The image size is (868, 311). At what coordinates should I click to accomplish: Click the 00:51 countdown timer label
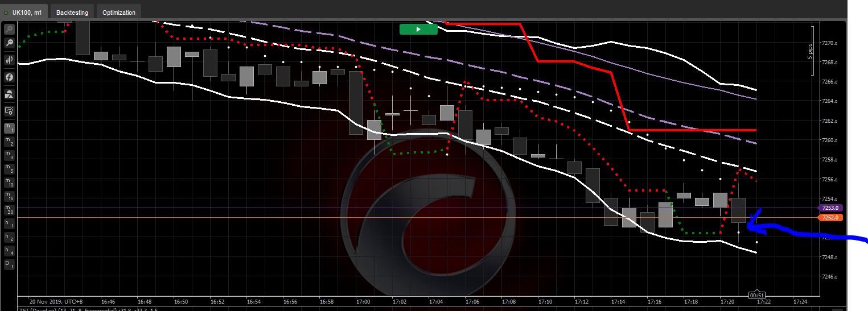pos(757,295)
